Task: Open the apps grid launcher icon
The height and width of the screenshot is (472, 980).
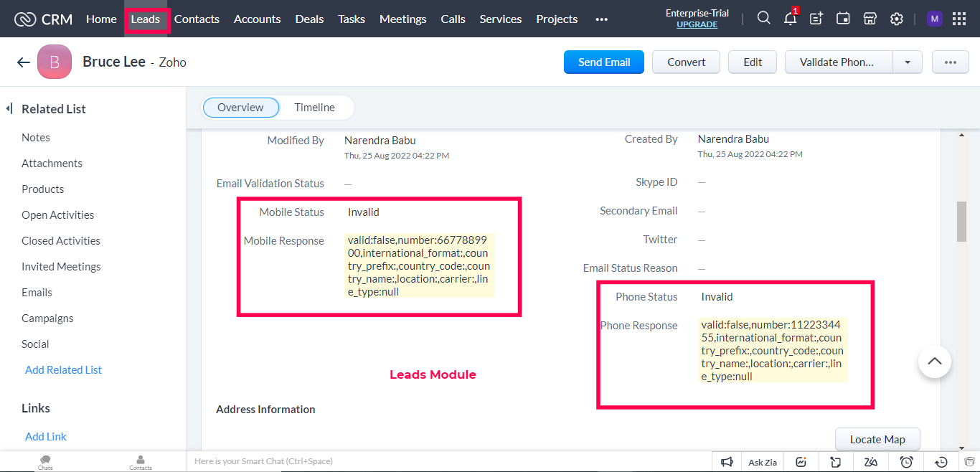Action: (958, 19)
